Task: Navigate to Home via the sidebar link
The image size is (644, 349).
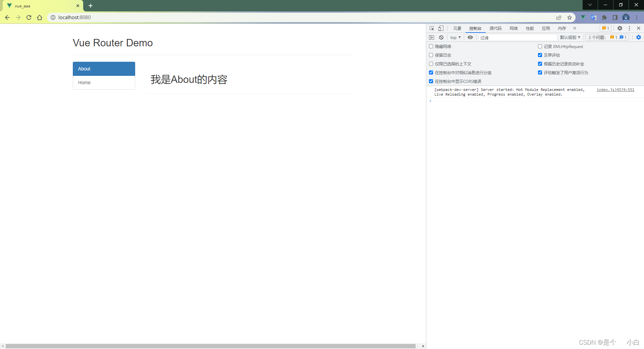Action: pyautogui.click(x=84, y=83)
